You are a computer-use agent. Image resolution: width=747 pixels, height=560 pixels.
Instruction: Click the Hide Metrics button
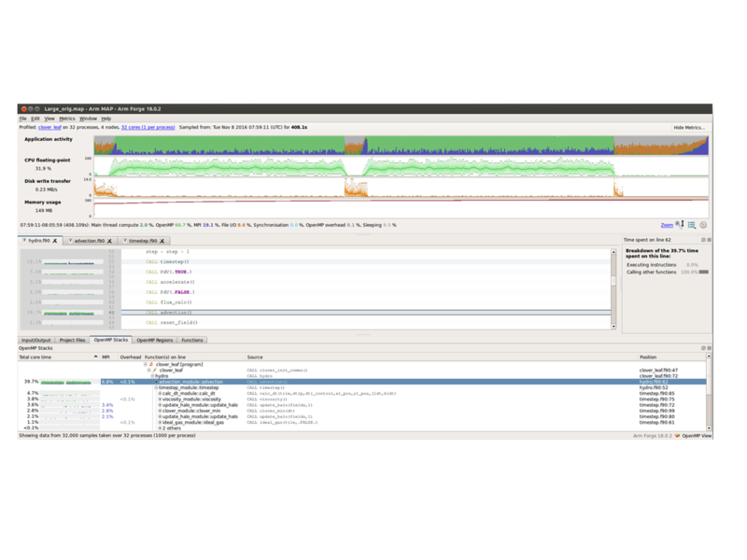click(x=689, y=128)
